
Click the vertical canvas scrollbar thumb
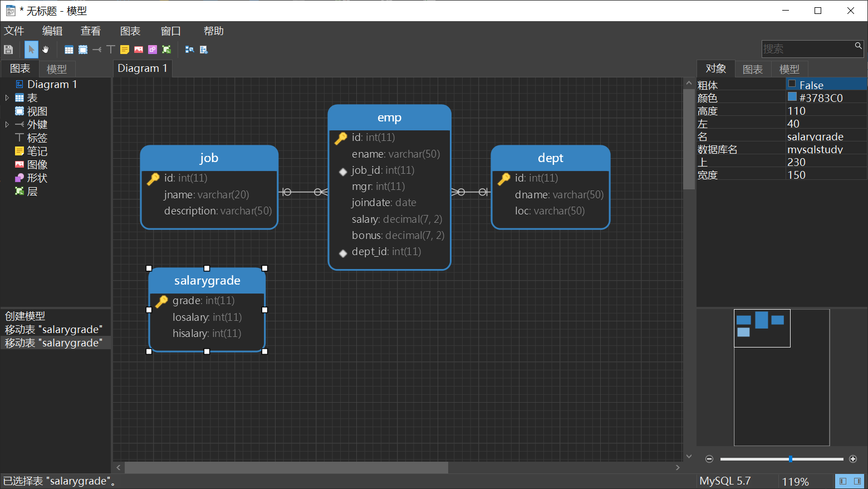(689, 139)
